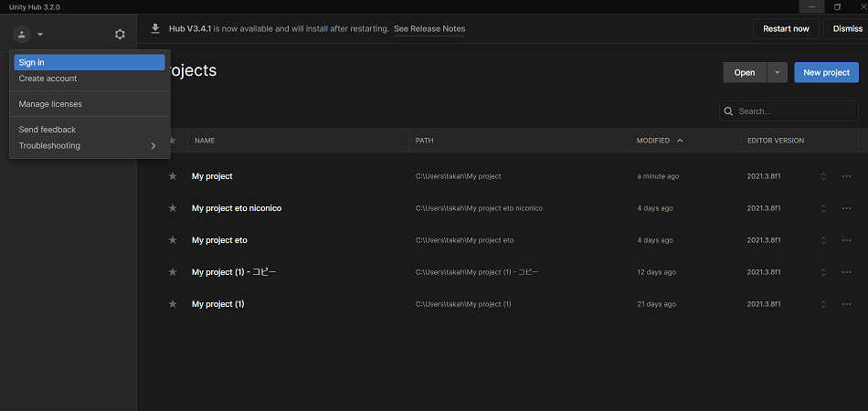The width and height of the screenshot is (868, 411).
Task: Open the See Release Notes link
Action: [429, 29]
